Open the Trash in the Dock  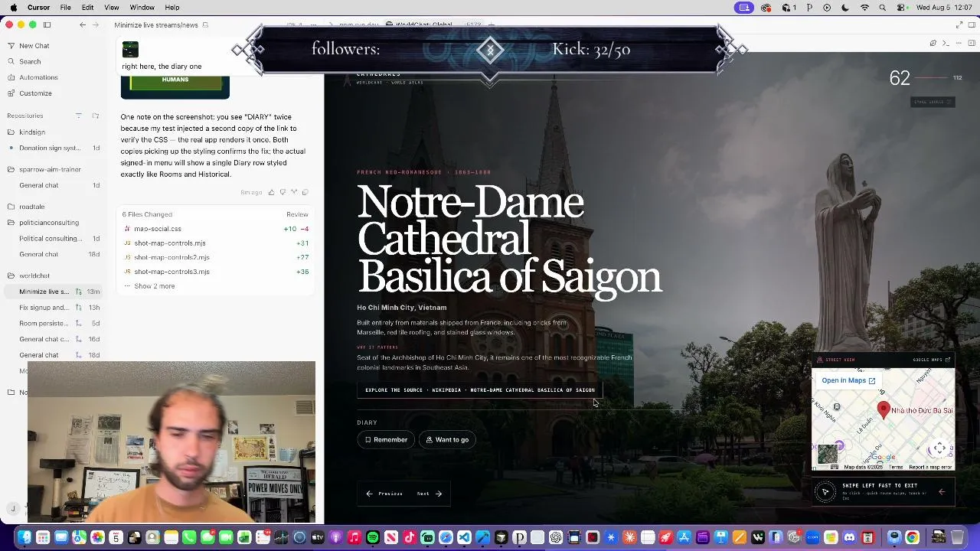point(957,537)
